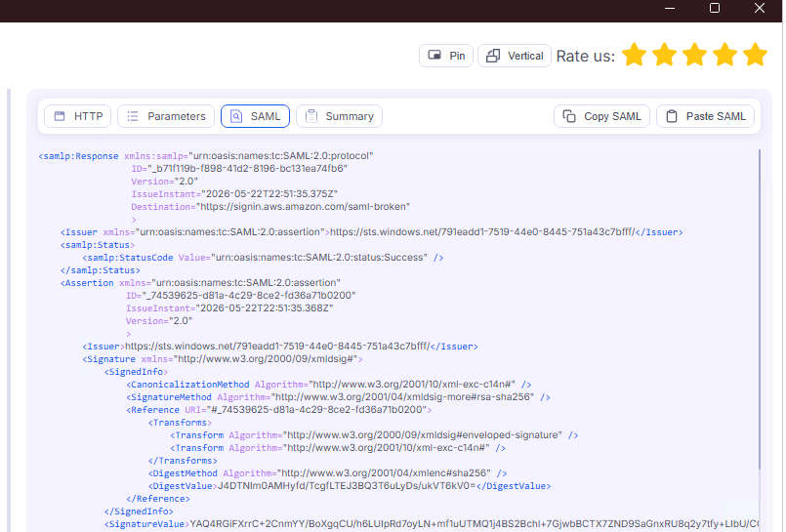
Task: Rate with the first star
Action: (x=635, y=55)
